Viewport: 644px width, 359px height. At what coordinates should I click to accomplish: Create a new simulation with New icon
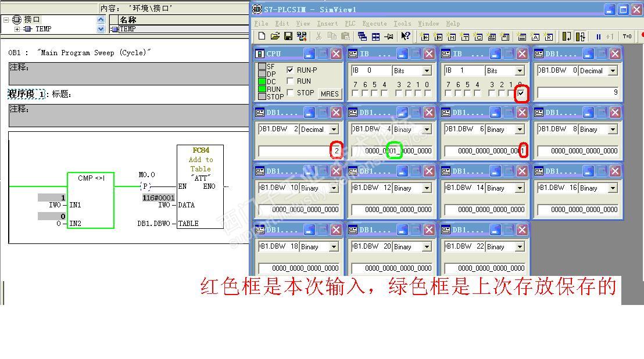(262, 37)
